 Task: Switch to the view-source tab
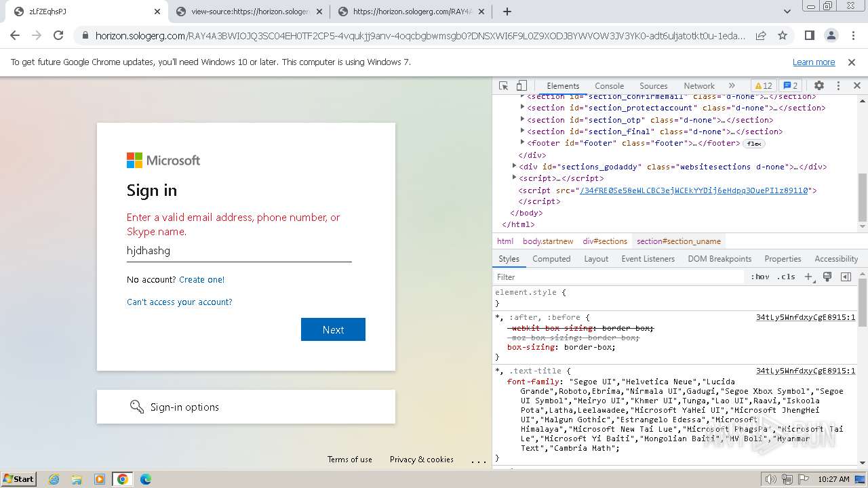click(248, 12)
